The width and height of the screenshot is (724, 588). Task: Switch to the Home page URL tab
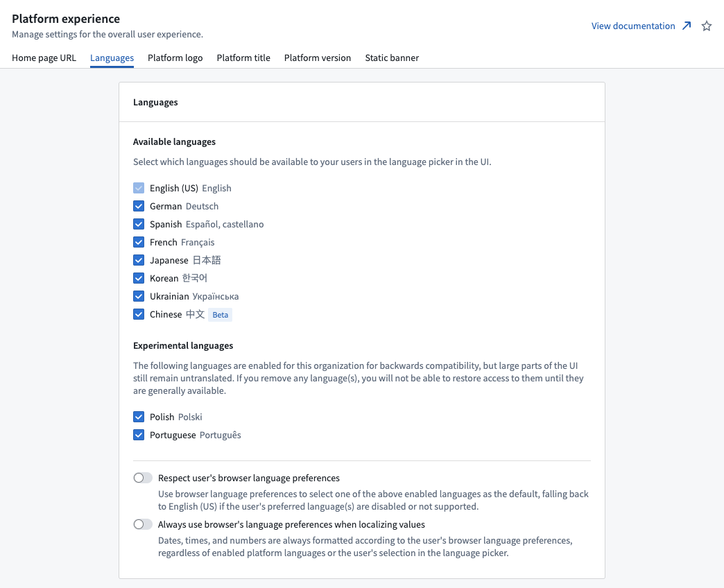[44, 58]
